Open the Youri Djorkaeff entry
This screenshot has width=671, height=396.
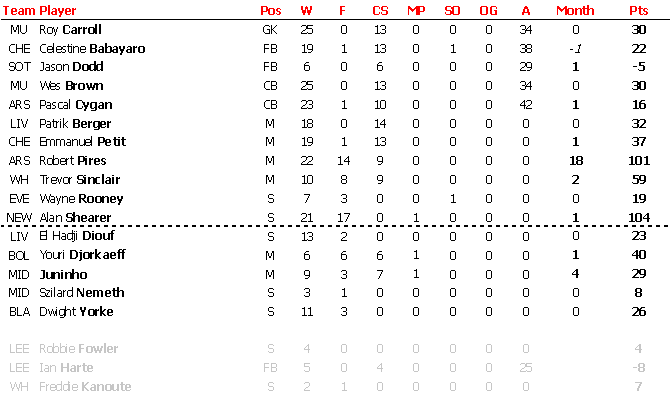tap(82, 255)
